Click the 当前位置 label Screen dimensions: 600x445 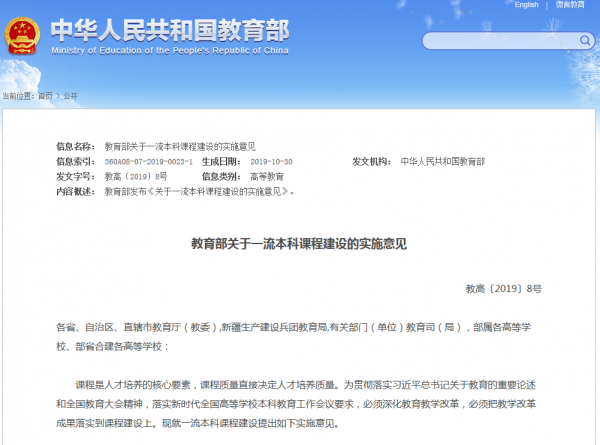pos(18,96)
